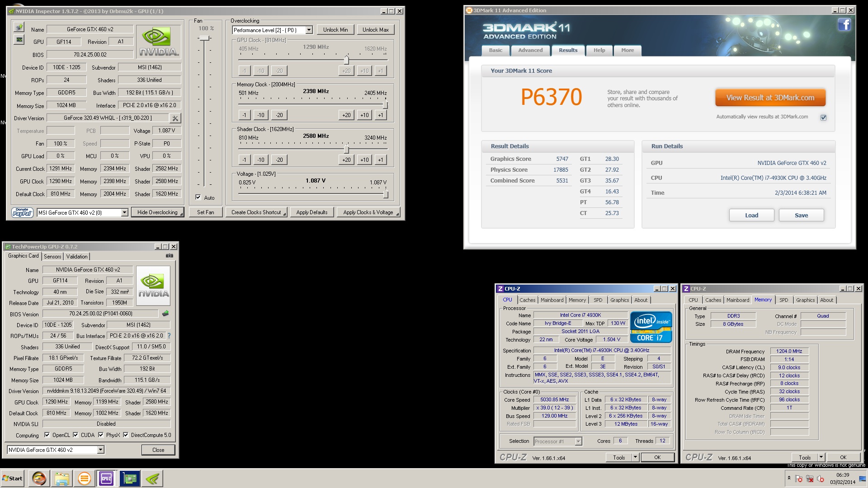Switch to GPU-Z via taskbar icon

pos(130,479)
